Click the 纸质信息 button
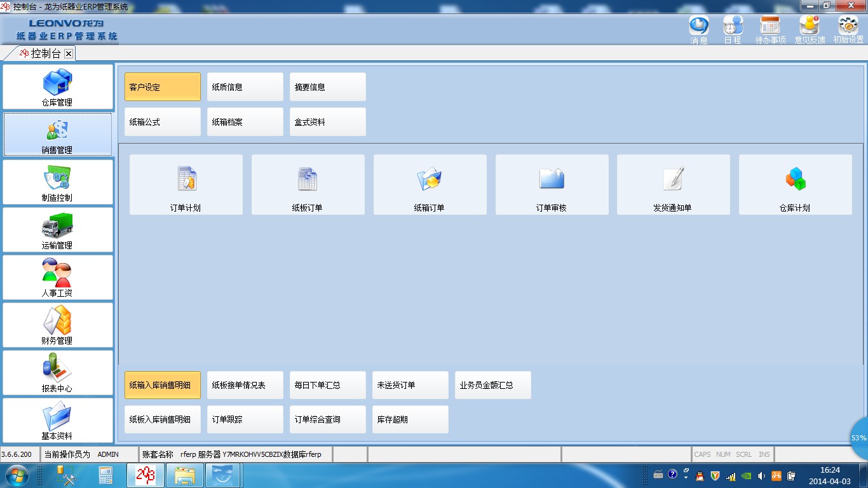868x488 pixels. pyautogui.click(x=245, y=87)
